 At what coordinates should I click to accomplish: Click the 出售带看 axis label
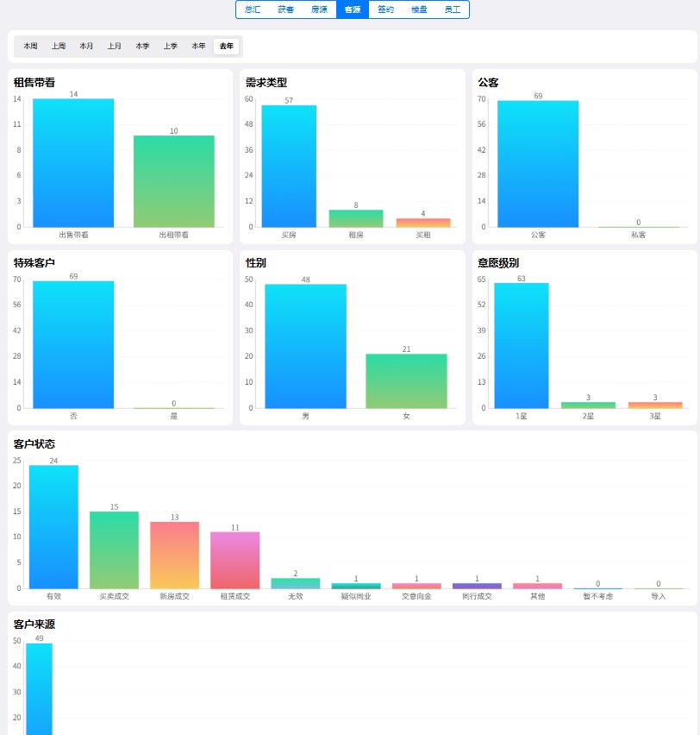pyautogui.click(x=73, y=235)
